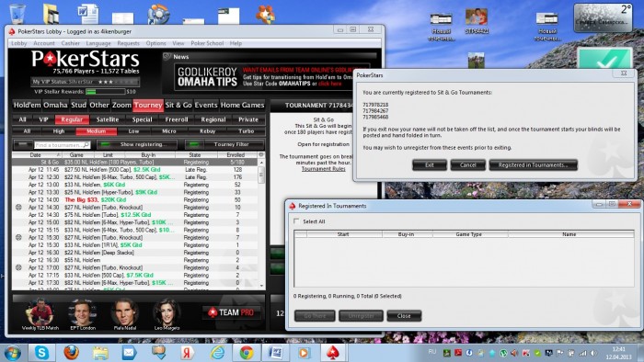Open column settings gear beside Enrolled header
Image resolution: width=644 pixels, height=362 pixels.
(x=260, y=154)
